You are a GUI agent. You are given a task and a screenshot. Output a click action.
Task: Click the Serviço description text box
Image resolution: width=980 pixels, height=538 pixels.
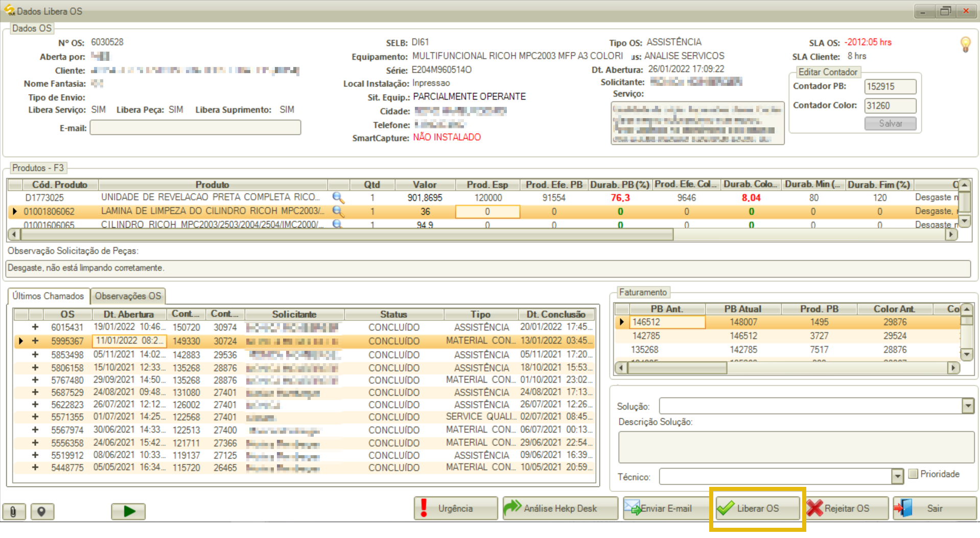[697, 123]
